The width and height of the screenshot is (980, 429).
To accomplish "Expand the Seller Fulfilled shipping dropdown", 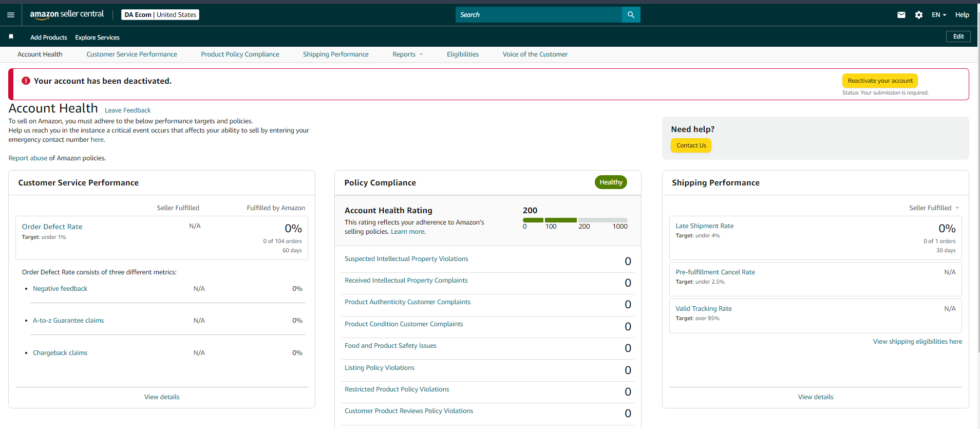I will point(934,208).
